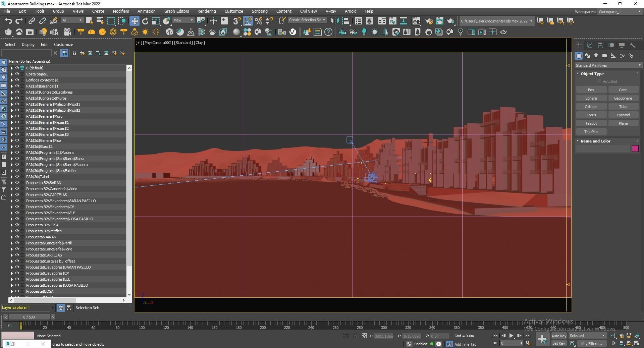Screen dimensions: 644x348
Task: Click the object name input field
Action: point(603,149)
